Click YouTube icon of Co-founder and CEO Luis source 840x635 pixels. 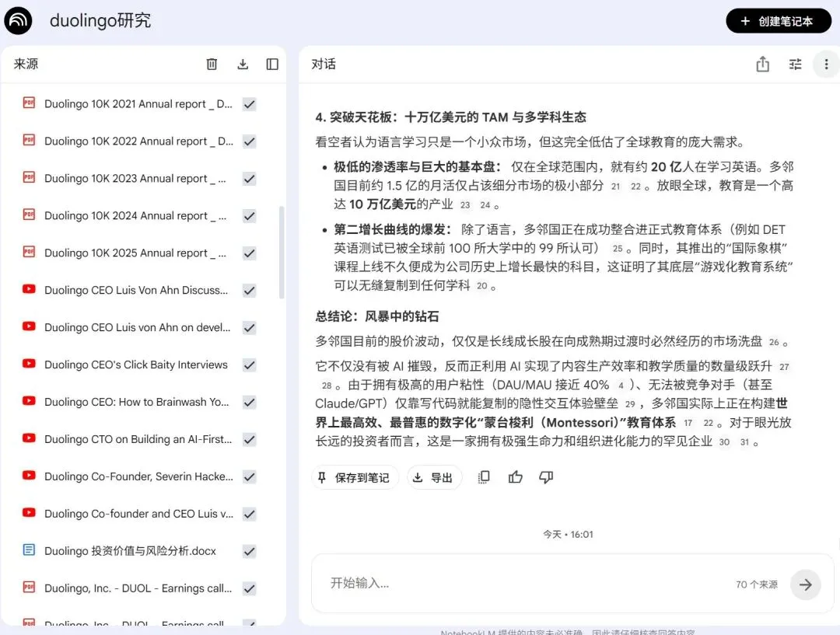(29, 512)
